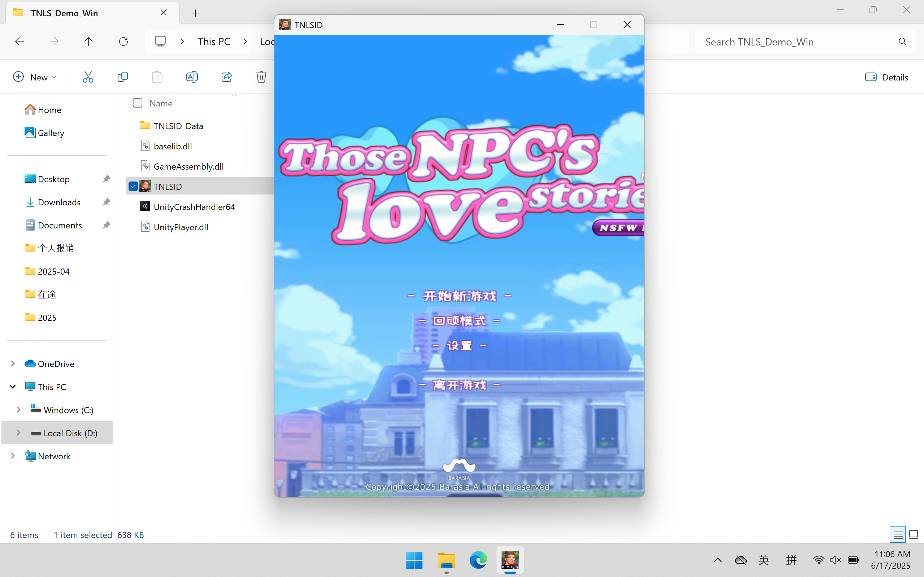Click the muted speaker tray icon
This screenshot has height=577, width=924.
836,560
